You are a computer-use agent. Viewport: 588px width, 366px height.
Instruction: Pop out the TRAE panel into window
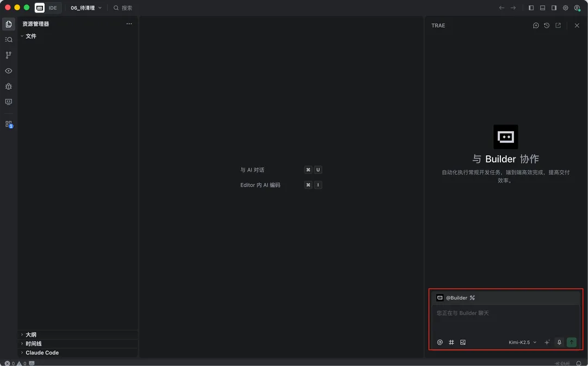click(558, 26)
